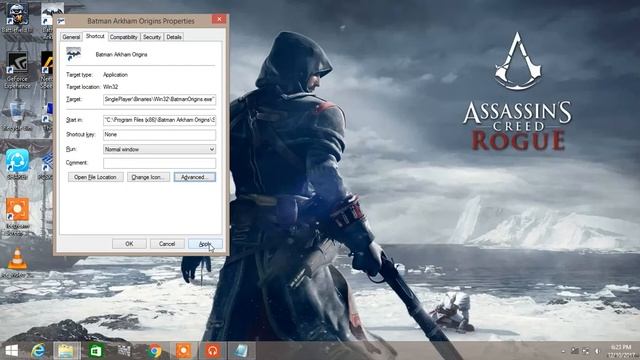
Task: Click into the Comment field
Action: point(159,163)
